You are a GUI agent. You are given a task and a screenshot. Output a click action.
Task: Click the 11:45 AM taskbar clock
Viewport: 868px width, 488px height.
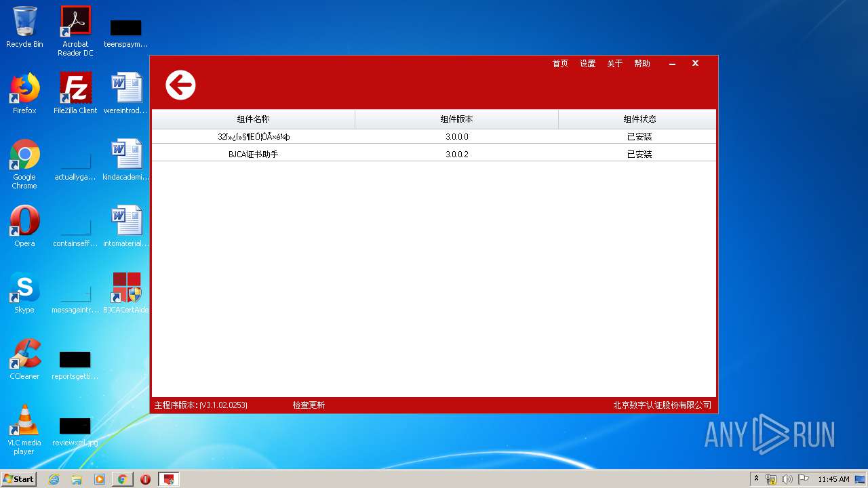tap(833, 479)
